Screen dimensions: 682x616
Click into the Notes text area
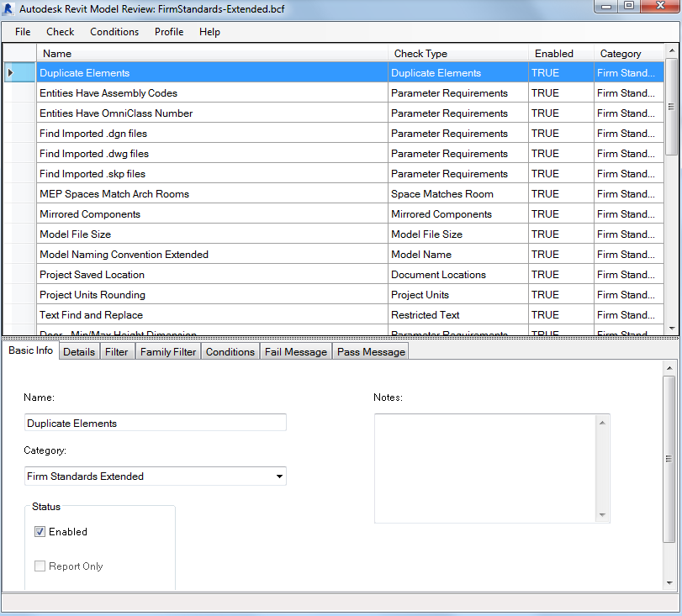[x=486, y=469]
